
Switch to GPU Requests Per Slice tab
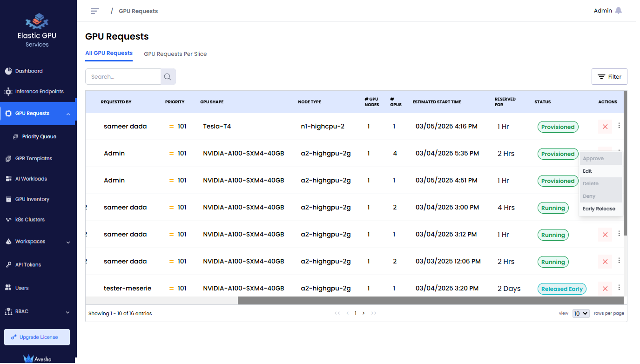(x=175, y=54)
